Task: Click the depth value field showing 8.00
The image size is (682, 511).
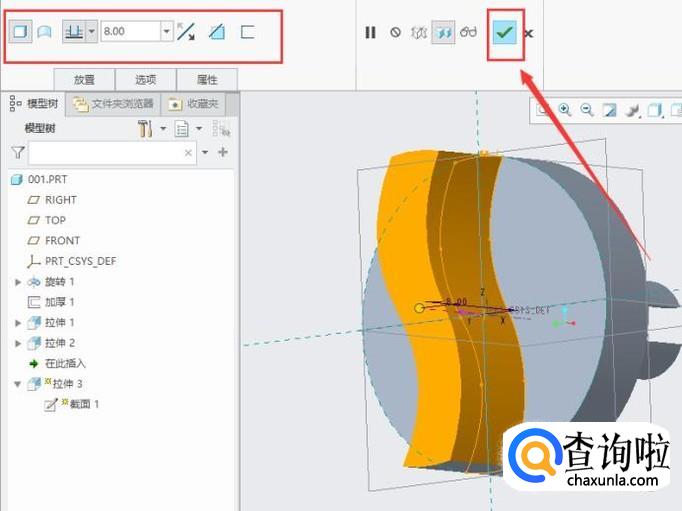Action: (129, 32)
